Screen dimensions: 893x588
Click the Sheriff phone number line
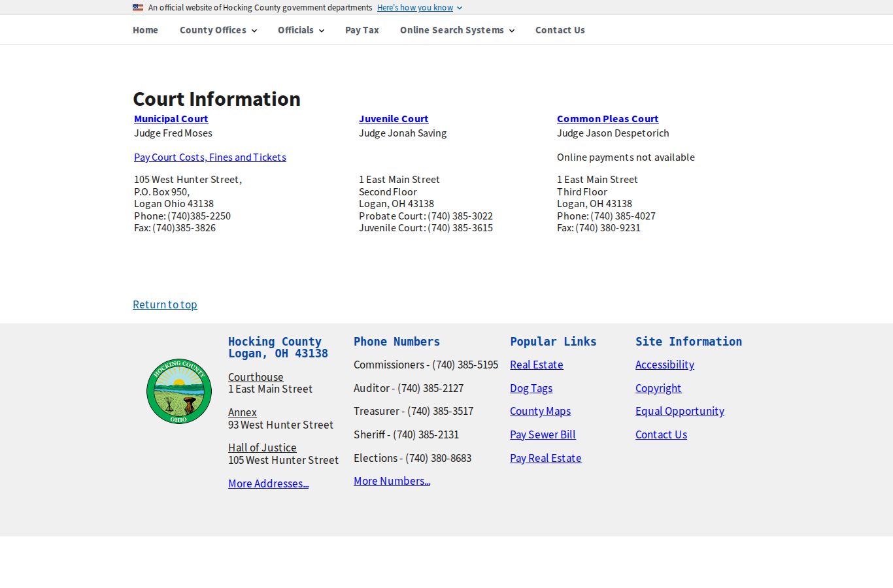407,434
